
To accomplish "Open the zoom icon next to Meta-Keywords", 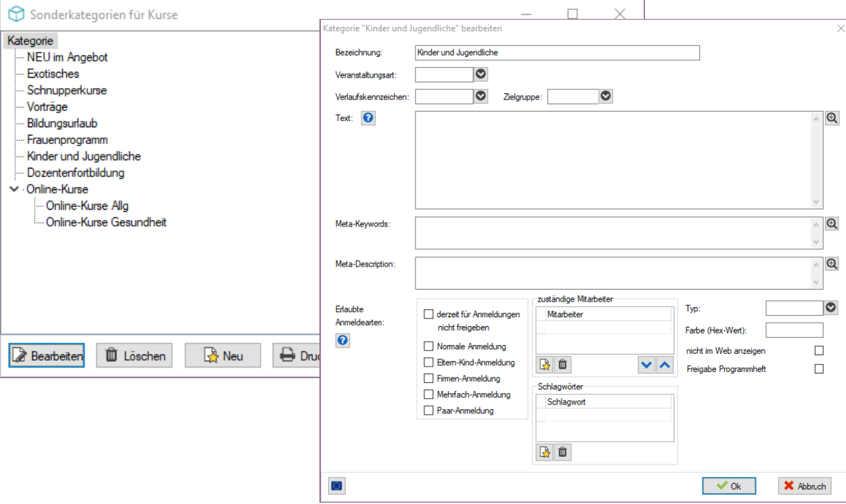I will point(832,224).
